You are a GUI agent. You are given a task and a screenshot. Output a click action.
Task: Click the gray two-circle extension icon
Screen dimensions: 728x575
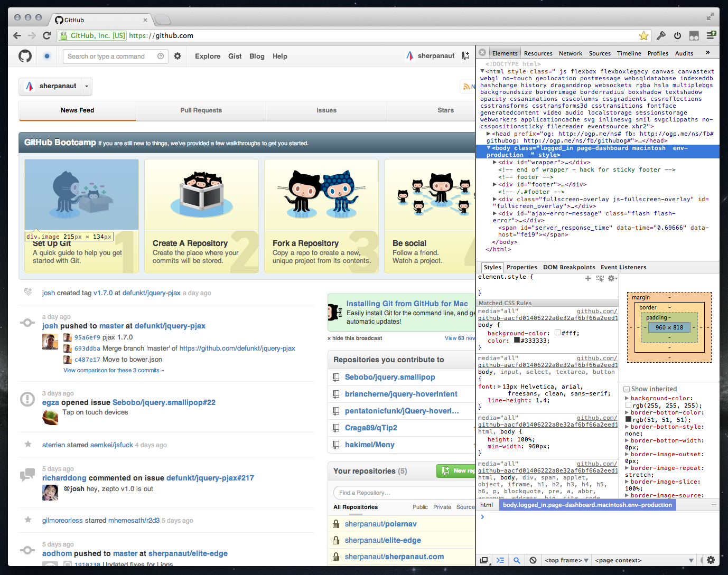694,35
